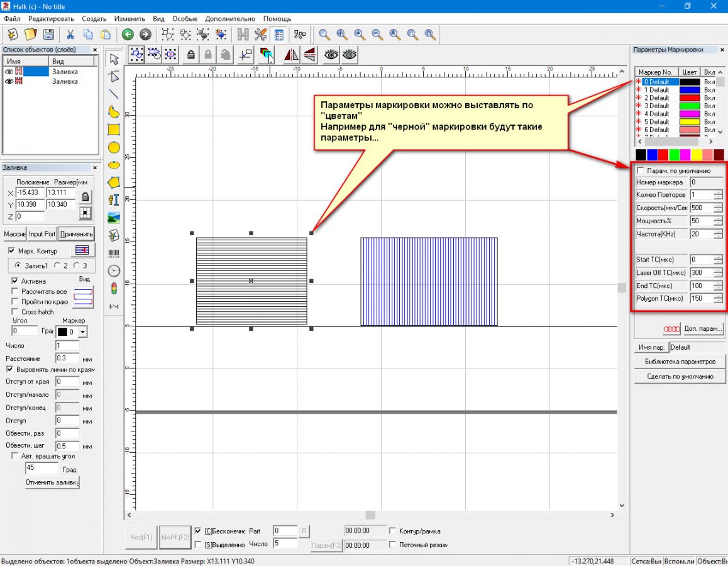
Task: Click the Библиотека параметров button
Action: [680, 362]
